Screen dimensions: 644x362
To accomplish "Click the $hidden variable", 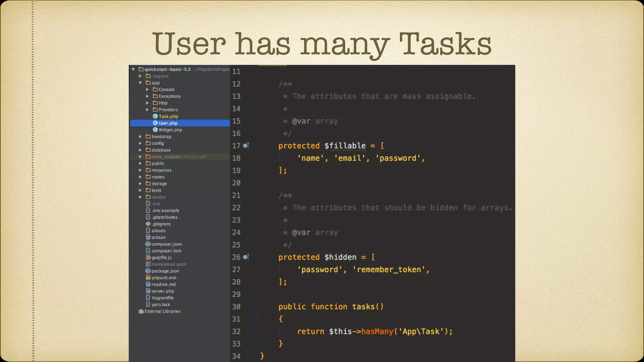I will click(340, 257).
